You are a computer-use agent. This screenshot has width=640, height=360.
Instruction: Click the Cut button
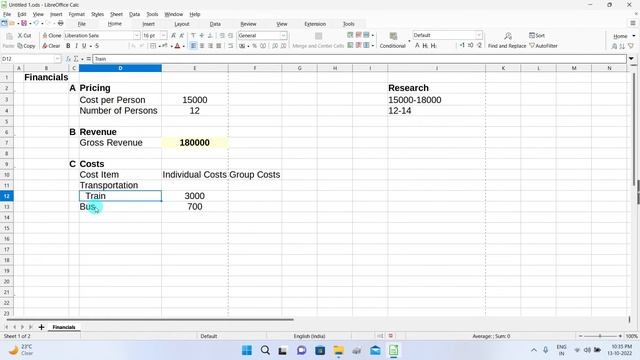tap(24, 36)
